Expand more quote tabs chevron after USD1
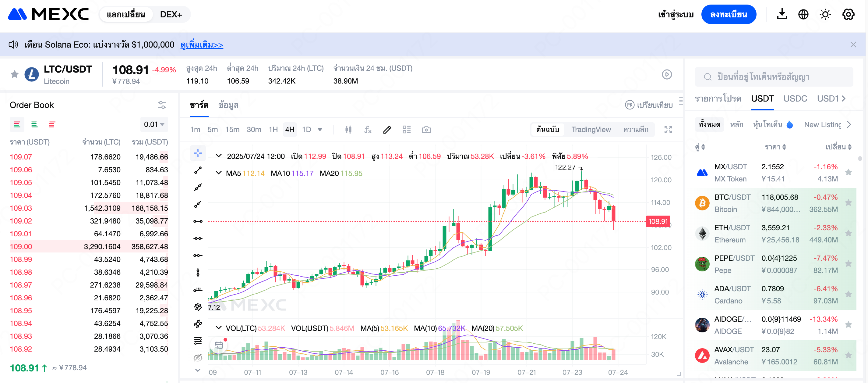 [843, 98]
